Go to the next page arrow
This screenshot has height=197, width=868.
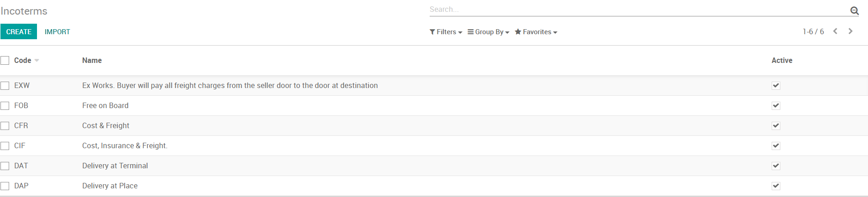click(x=850, y=31)
